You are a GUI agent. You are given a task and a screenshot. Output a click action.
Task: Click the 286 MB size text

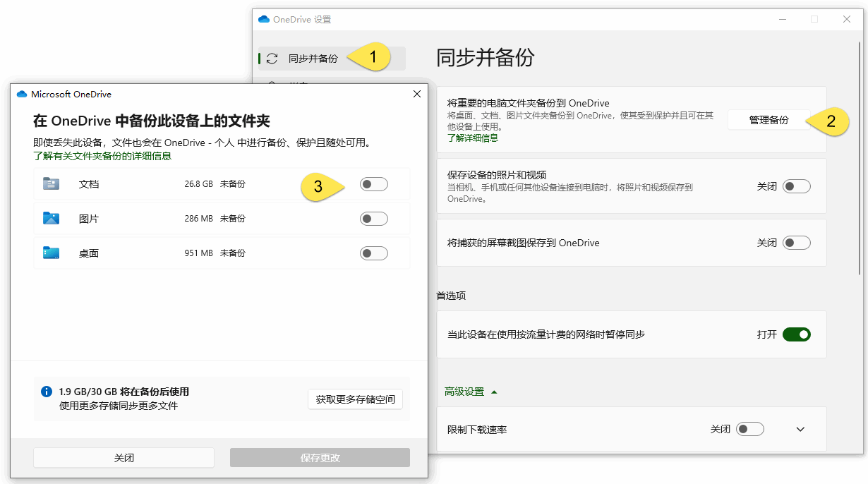point(199,219)
